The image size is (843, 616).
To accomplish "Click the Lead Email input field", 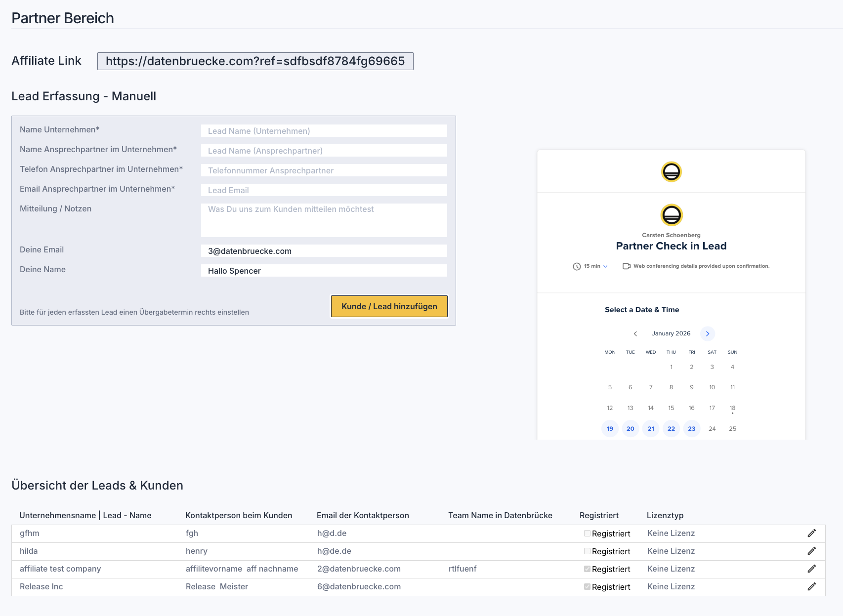I will click(324, 190).
